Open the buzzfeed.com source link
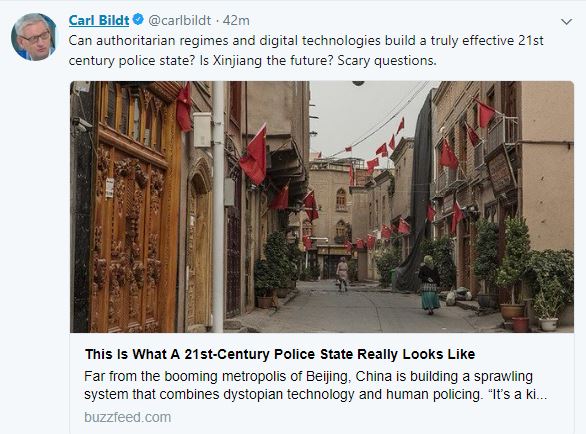586x434 pixels. click(127, 417)
